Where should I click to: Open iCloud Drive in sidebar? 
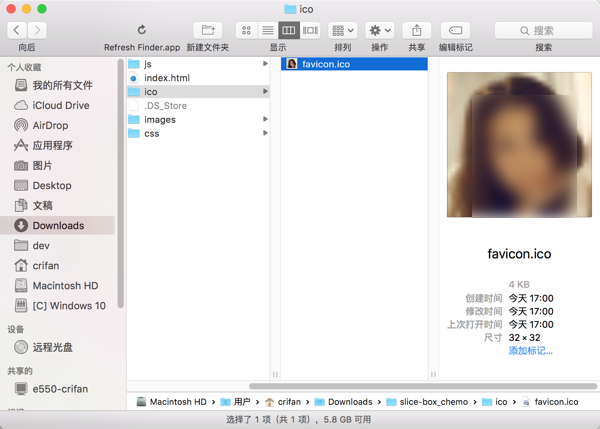pos(57,105)
